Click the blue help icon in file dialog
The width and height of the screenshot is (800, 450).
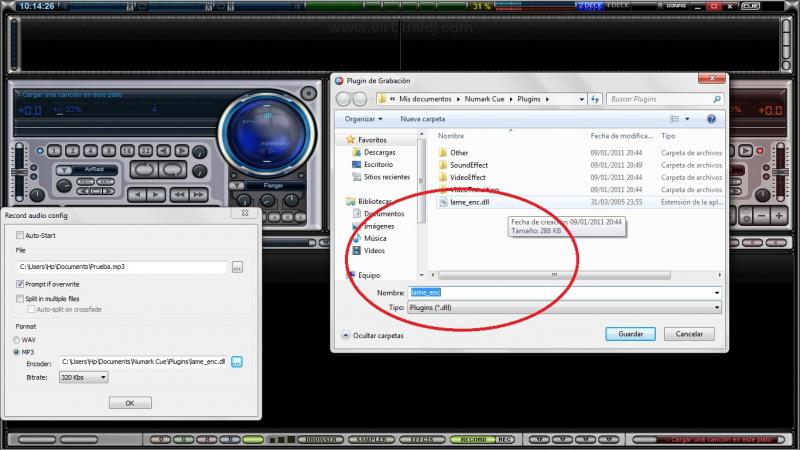711,119
